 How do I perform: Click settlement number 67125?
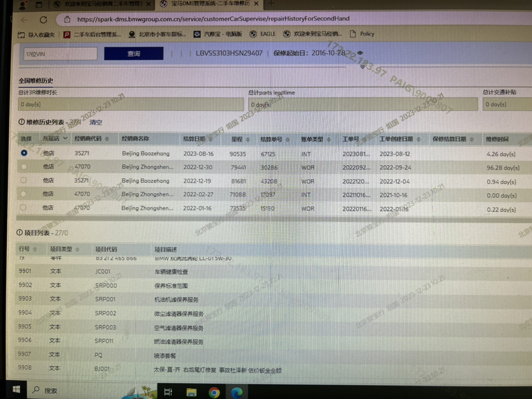[x=268, y=154]
